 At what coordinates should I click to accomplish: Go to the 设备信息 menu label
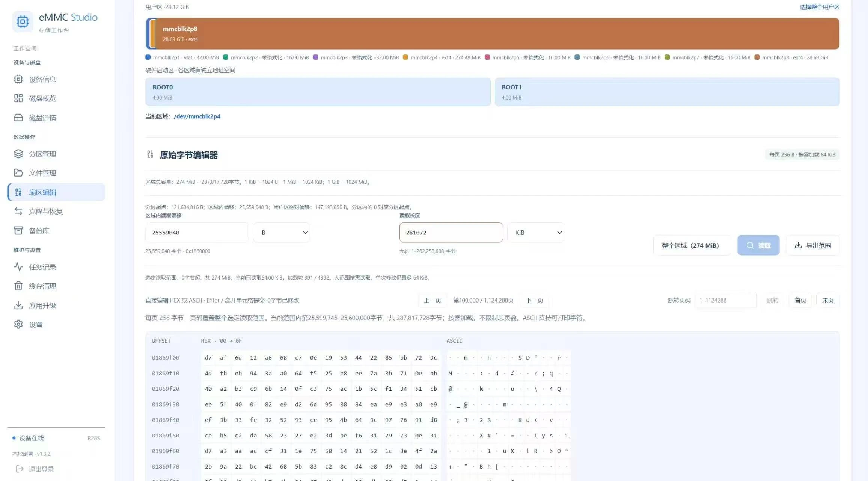[42, 79]
